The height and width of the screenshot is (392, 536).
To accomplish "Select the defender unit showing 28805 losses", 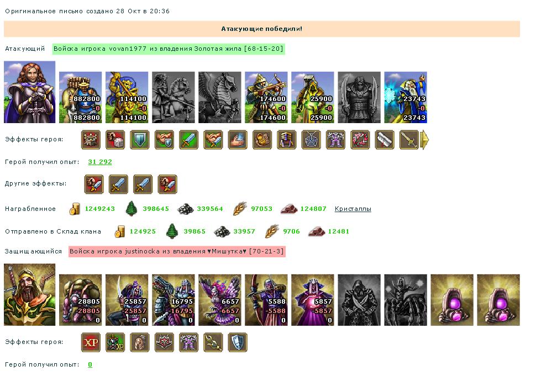I will (x=80, y=300).
